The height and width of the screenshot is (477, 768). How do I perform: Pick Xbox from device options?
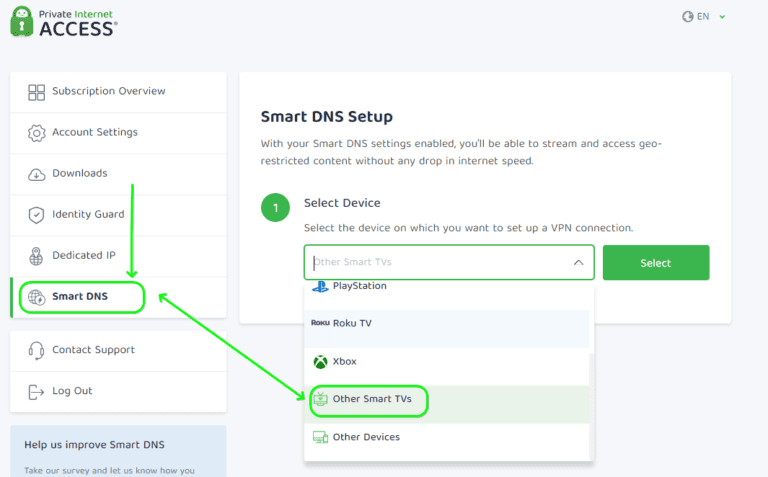pos(344,362)
